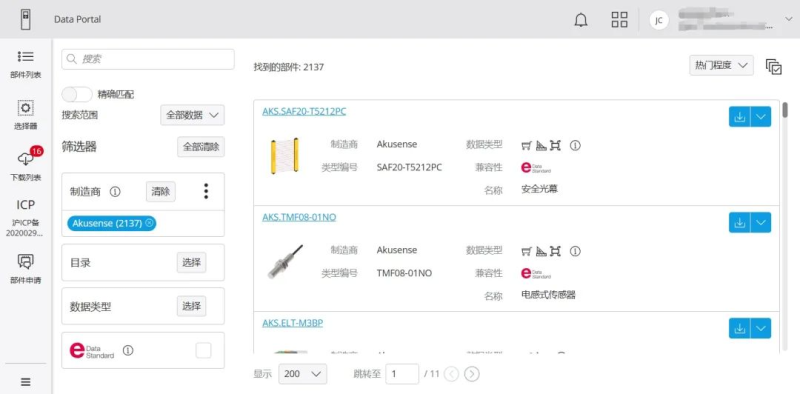Download the AKS.SAF20-T5212PC part
The width and height of the screenshot is (800, 394).
739,117
